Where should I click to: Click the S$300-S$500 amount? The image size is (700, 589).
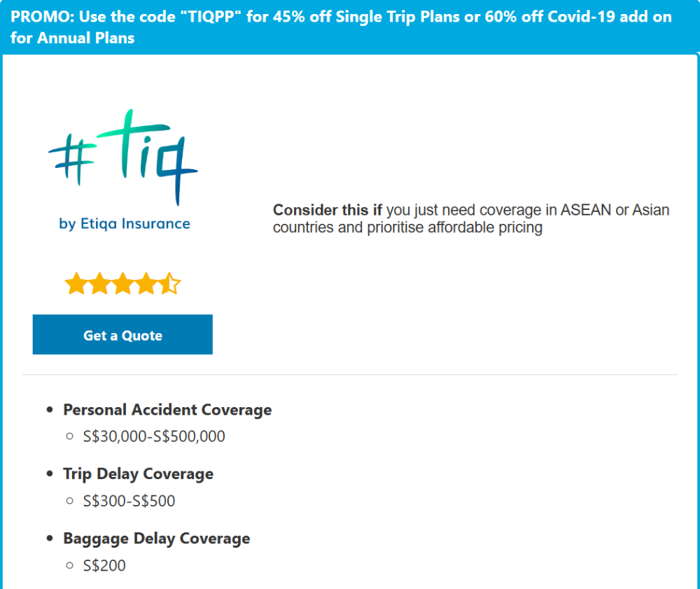(x=129, y=501)
